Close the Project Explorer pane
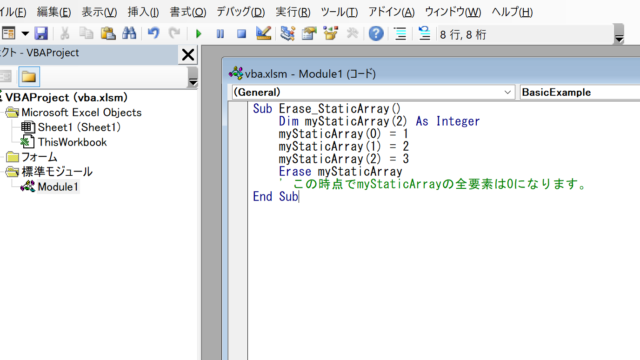 click(188, 54)
